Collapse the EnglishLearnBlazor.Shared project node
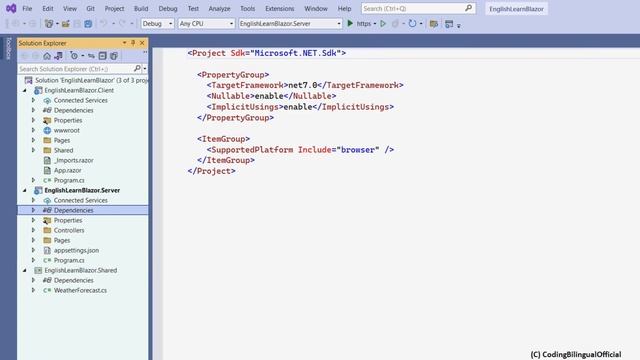This screenshot has height=360, width=640. [x=24, y=270]
